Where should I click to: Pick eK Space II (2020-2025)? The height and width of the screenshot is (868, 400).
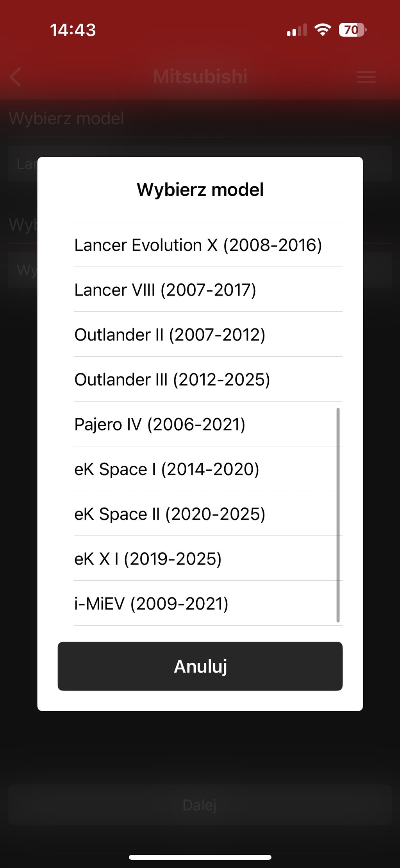tap(208, 514)
